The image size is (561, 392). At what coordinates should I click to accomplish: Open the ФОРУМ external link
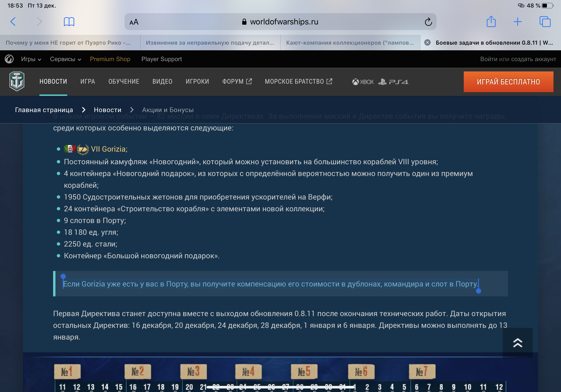click(x=237, y=81)
